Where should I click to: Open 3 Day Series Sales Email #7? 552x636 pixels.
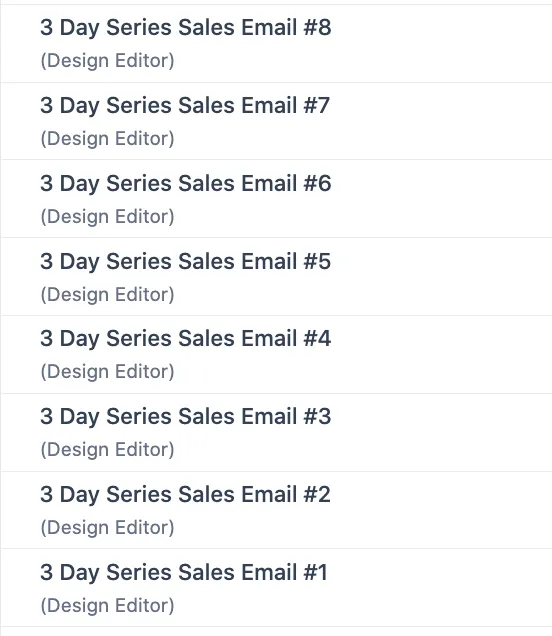coord(185,106)
